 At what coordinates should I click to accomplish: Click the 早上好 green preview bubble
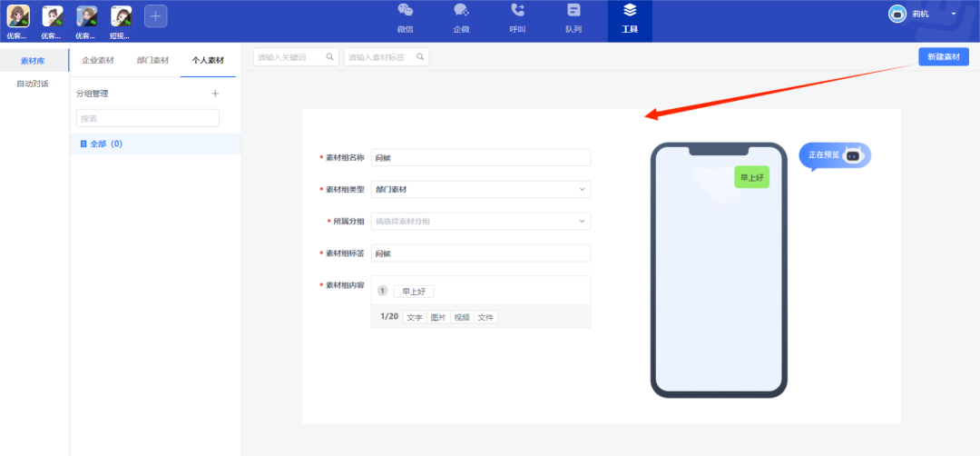[x=751, y=178]
